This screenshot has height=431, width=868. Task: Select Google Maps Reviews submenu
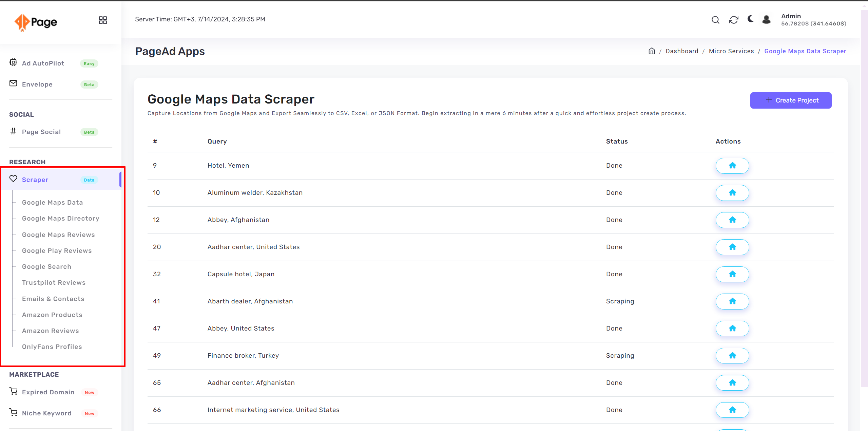pyautogui.click(x=58, y=235)
